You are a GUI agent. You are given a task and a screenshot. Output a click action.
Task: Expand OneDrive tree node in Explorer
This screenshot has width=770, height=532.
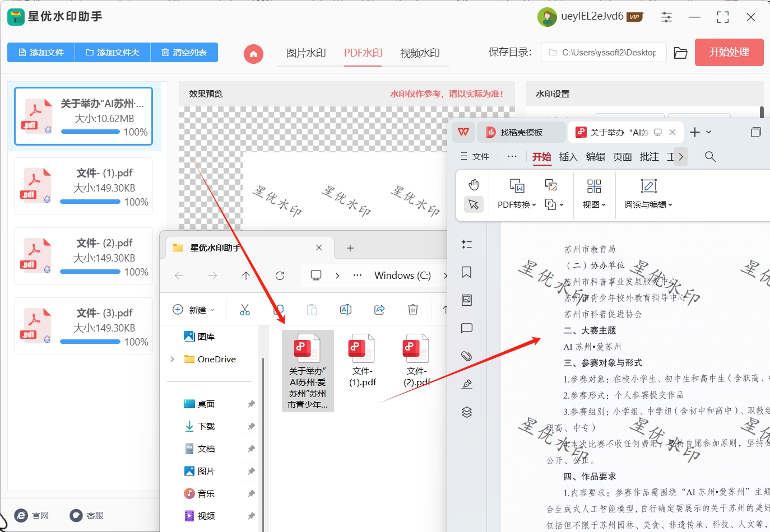(x=172, y=359)
